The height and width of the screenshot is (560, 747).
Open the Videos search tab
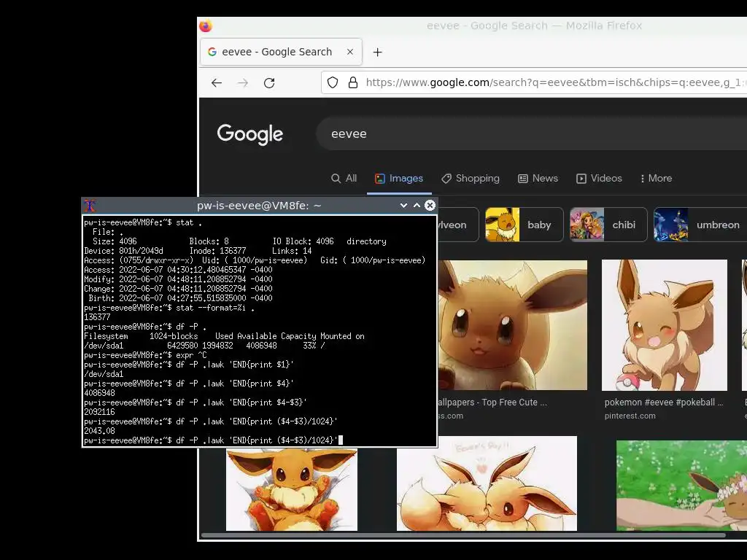[600, 178]
